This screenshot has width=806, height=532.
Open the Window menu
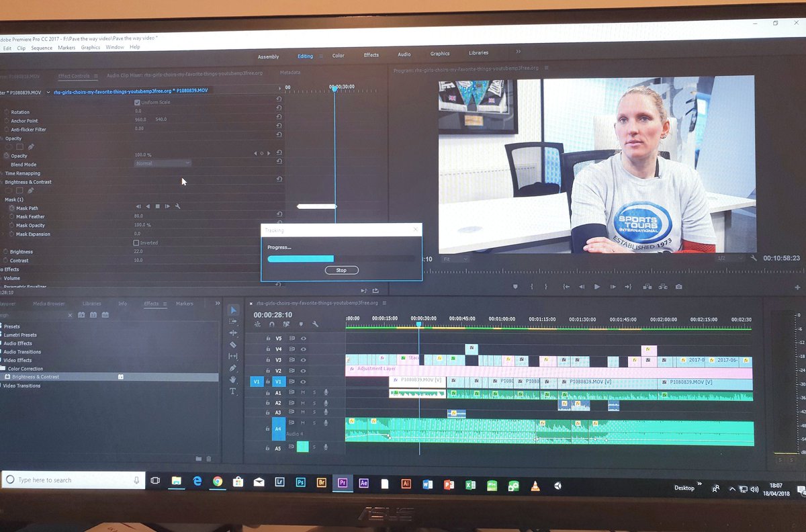(115, 47)
